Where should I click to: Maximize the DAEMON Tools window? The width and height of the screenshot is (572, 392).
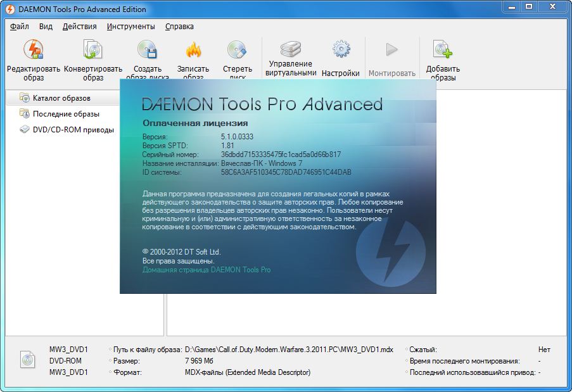(x=529, y=7)
